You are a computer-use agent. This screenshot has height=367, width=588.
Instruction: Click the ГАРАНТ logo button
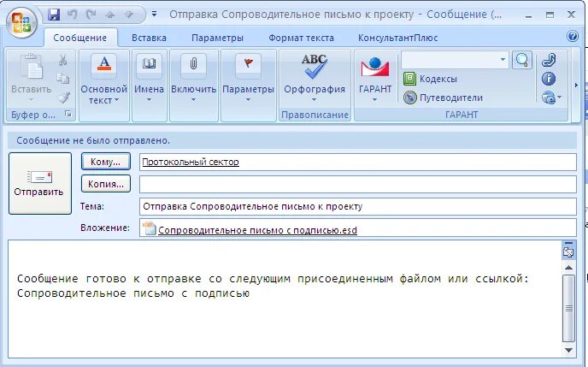pos(375,68)
